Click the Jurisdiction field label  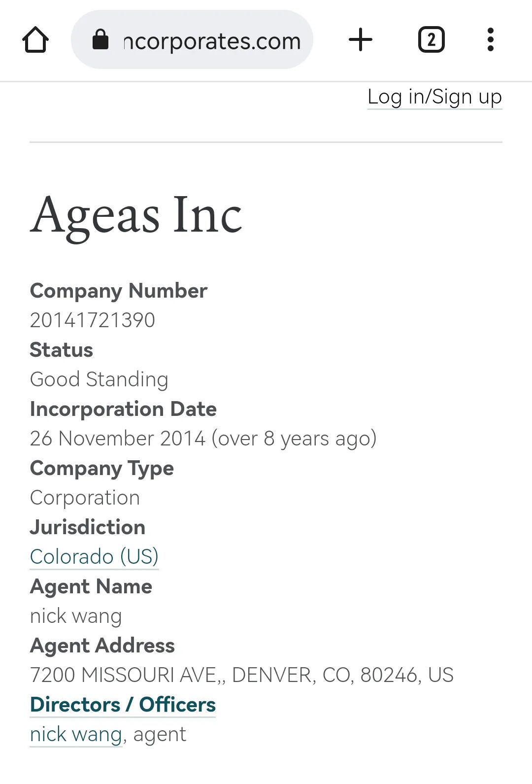tap(88, 527)
